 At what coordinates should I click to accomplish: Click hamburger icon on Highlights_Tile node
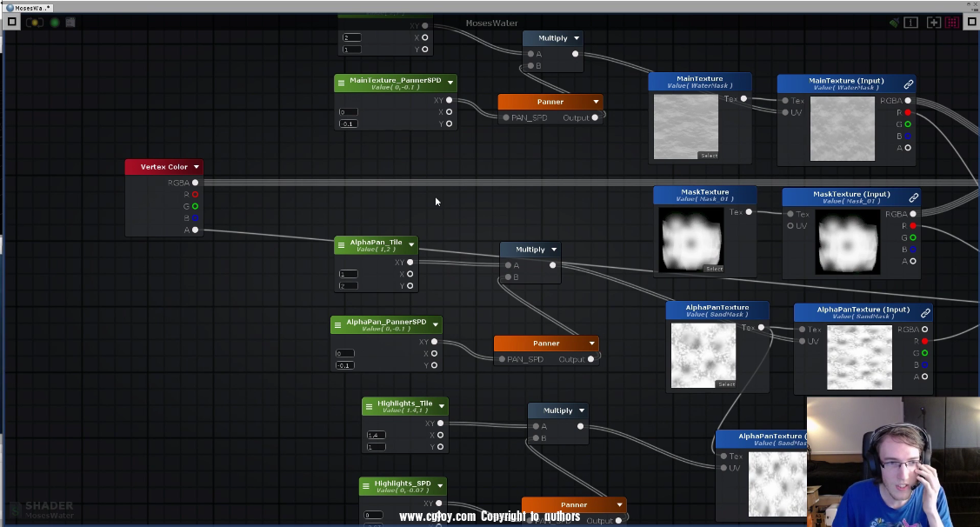[369, 406]
